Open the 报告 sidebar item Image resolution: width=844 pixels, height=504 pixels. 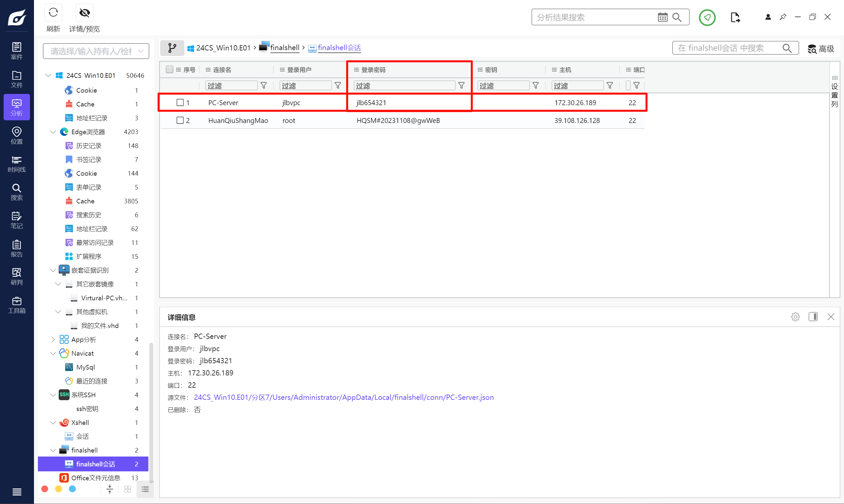(x=16, y=248)
